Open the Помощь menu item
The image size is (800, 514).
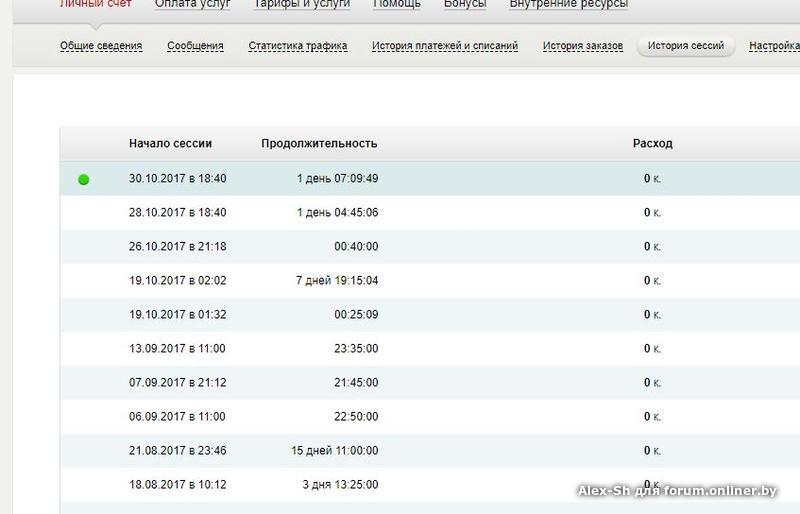coord(397,4)
